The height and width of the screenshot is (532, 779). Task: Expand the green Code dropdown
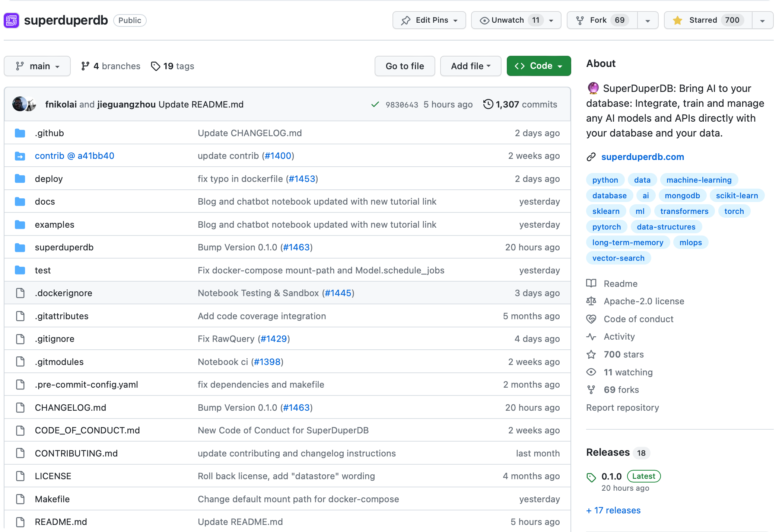pyautogui.click(x=539, y=66)
